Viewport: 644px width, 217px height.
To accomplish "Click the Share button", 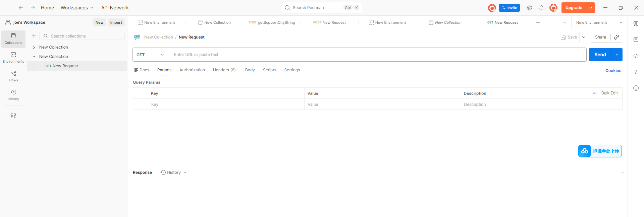I will (600, 37).
